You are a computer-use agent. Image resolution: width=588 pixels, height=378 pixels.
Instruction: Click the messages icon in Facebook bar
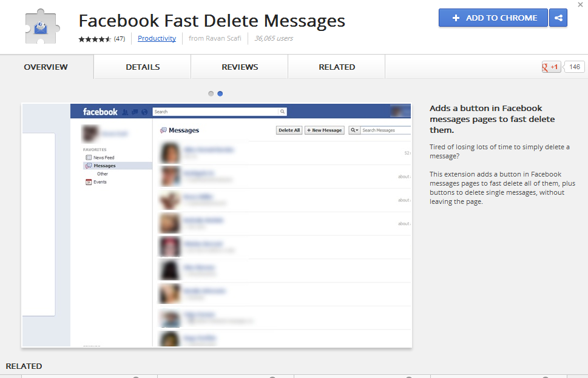[135, 112]
